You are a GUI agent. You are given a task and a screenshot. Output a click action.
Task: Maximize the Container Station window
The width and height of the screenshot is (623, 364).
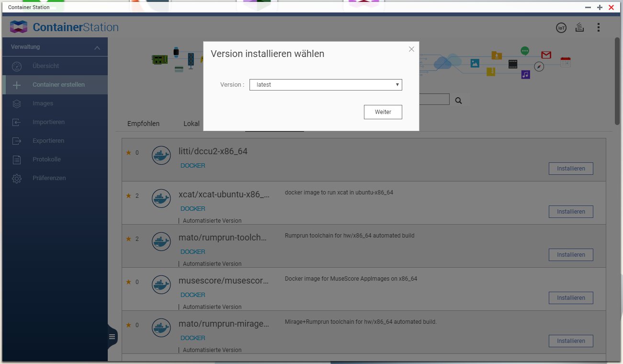[x=600, y=7]
